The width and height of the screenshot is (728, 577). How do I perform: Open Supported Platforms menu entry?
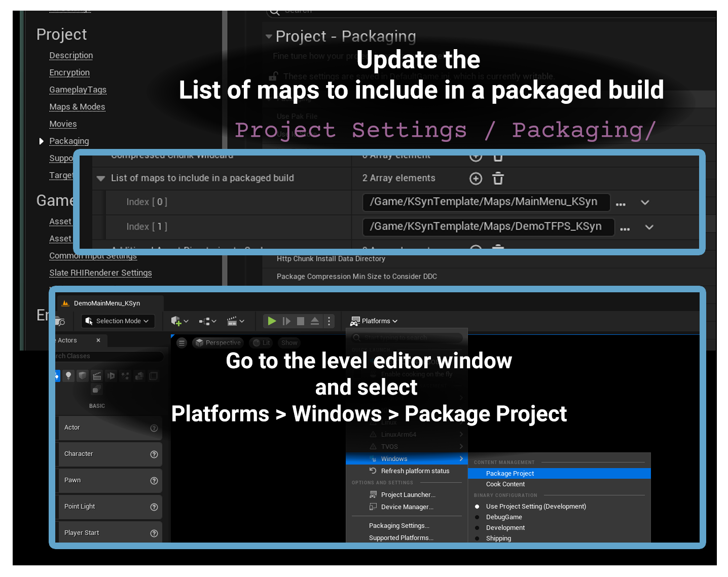[x=407, y=537]
